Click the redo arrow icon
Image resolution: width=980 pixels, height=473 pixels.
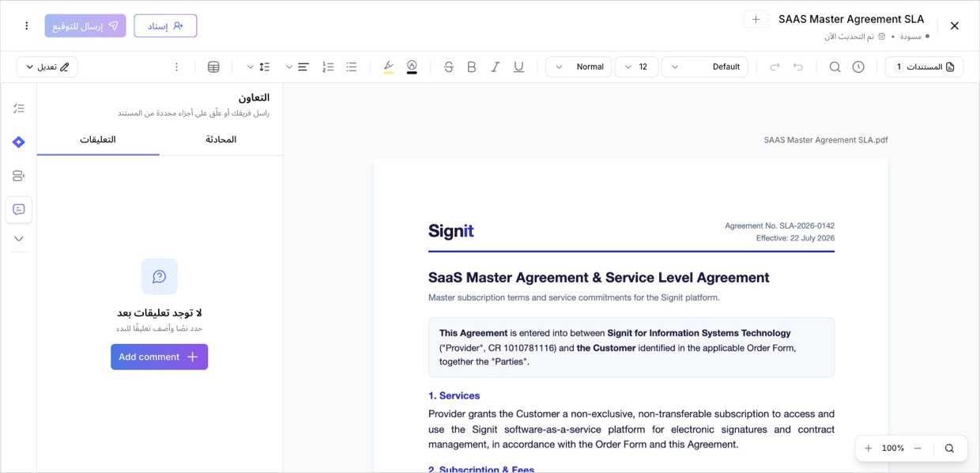775,67
